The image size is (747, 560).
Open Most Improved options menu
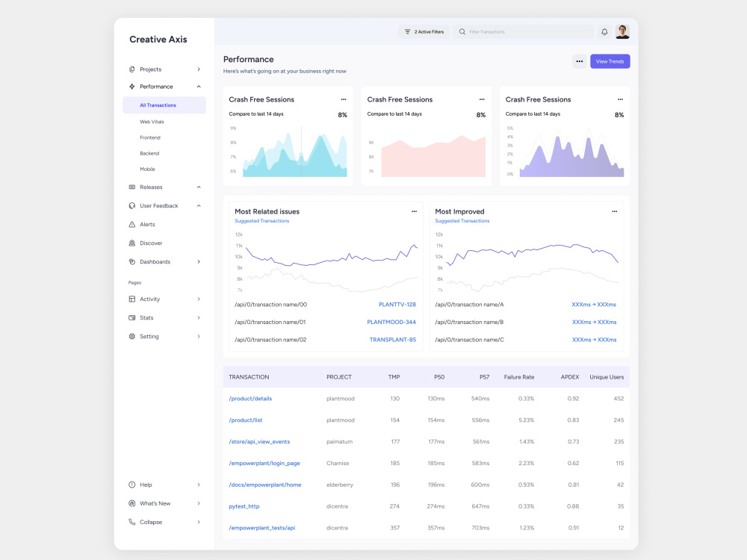click(615, 211)
